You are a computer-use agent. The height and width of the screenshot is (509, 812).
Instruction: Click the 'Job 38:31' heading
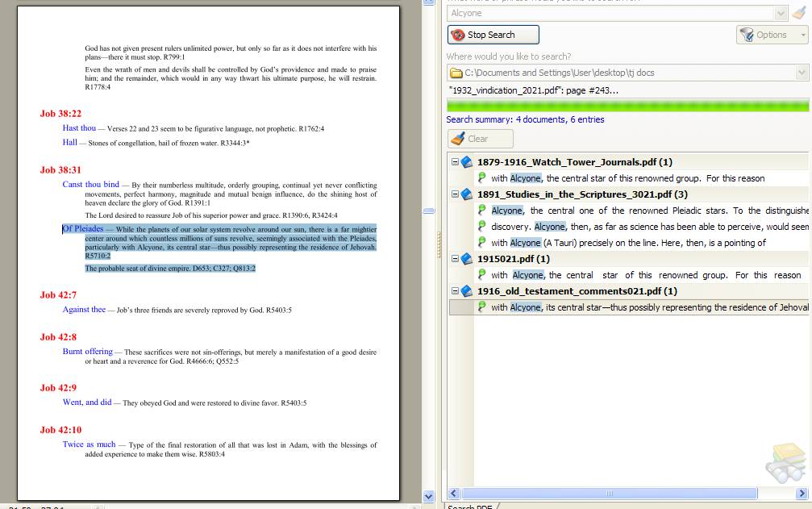tap(60, 170)
